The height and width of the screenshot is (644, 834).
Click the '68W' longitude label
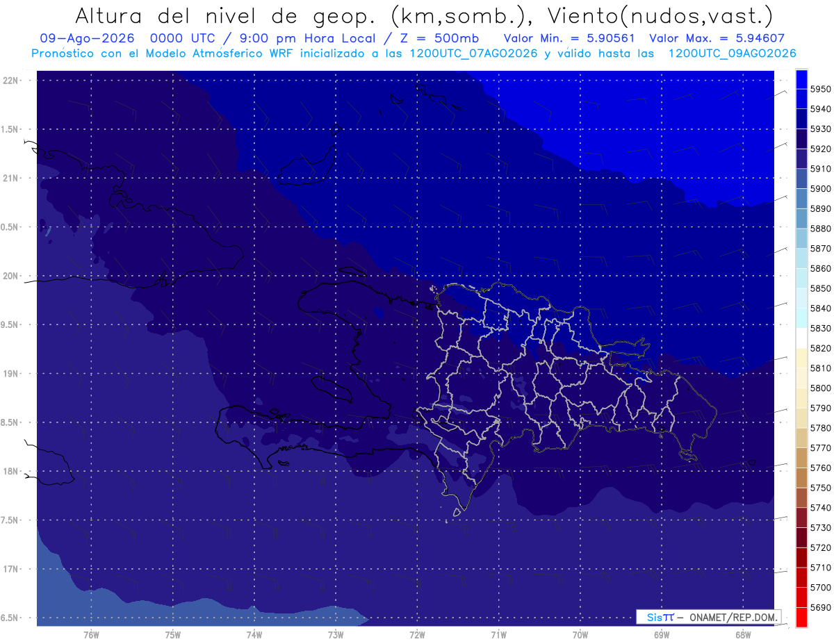tap(743, 634)
